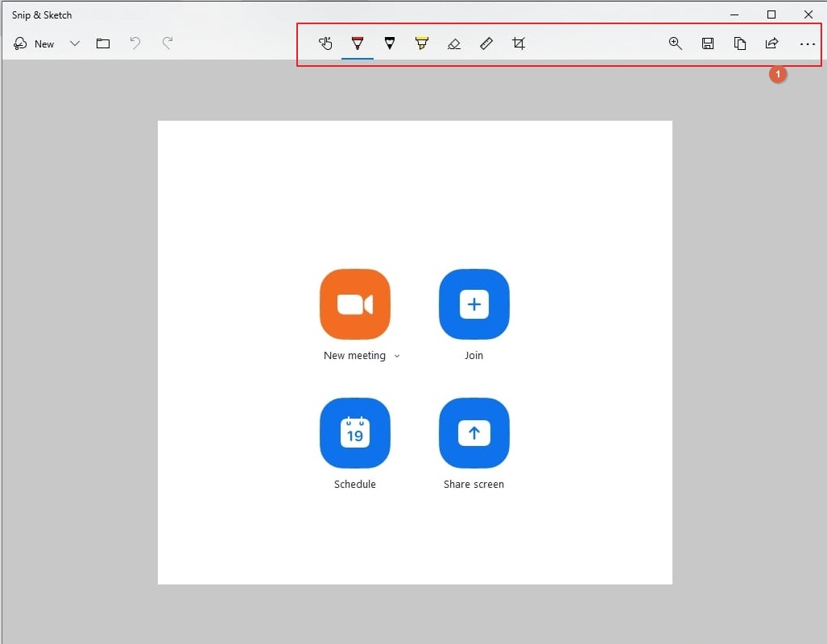This screenshot has width=827, height=644.
Task: Redo the last action
Action: [167, 43]
